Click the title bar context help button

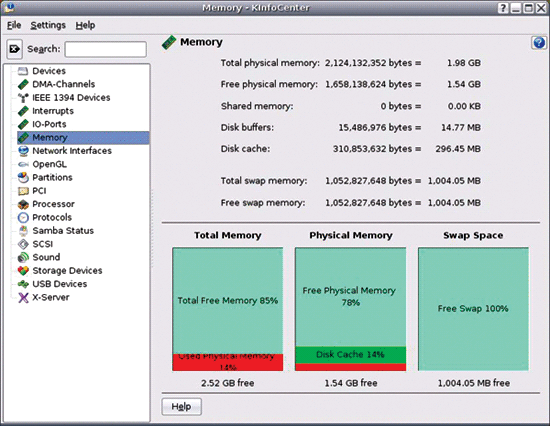pyautogui.click(x=503, y=8)
